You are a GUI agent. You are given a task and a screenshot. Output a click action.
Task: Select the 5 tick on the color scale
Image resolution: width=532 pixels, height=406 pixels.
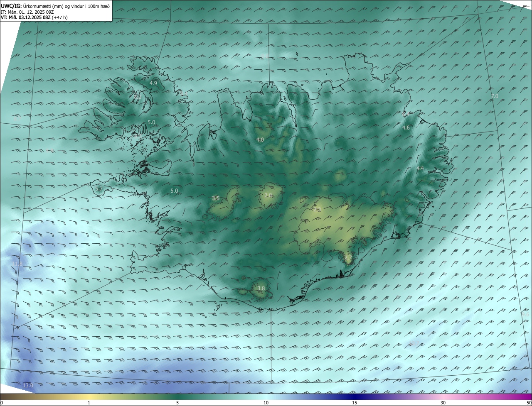point(177,403)
